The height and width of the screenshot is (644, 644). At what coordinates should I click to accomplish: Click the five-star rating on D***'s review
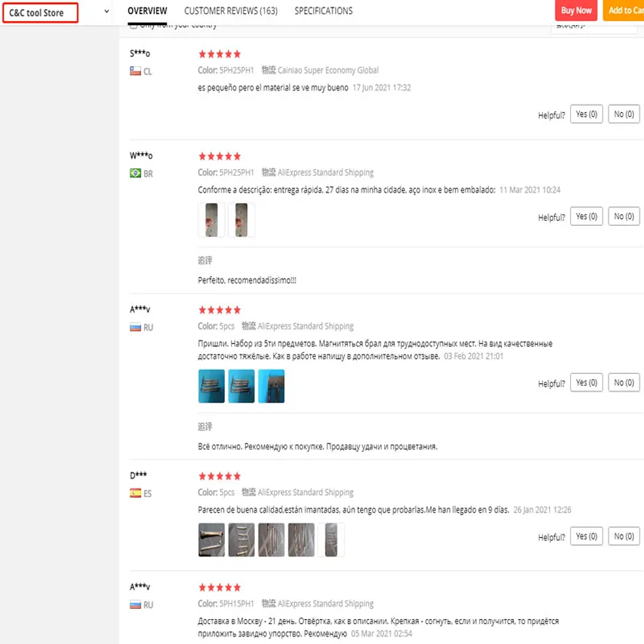219,476
